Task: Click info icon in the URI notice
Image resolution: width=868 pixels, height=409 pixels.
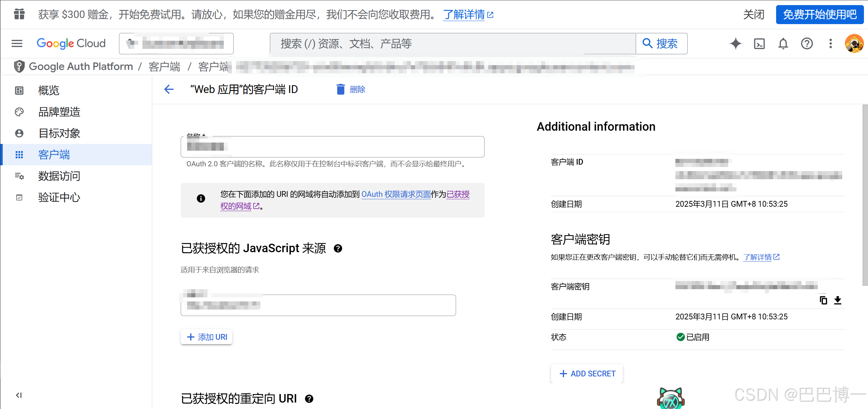Action: (x=201, y=199)
